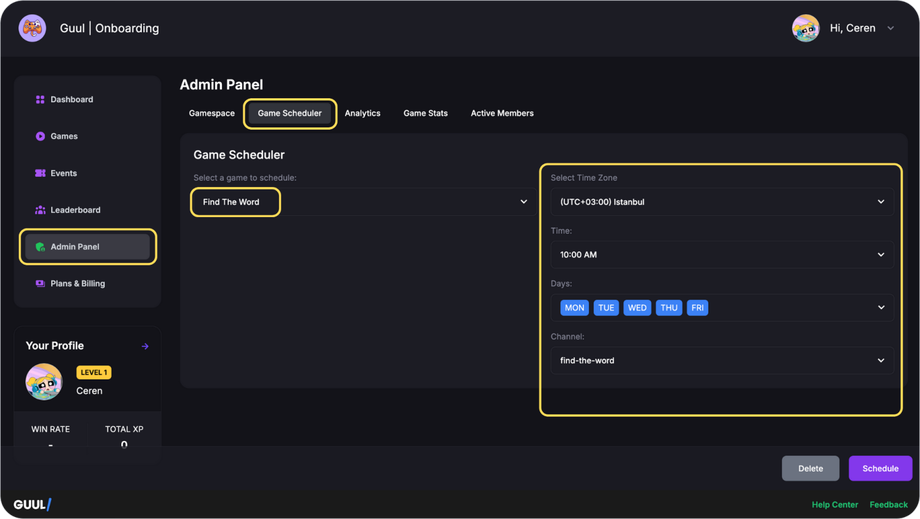Viewport: 920px width, 519px height.
Task: Click the GUUL footer logo
Action: [x=32, y=504]
